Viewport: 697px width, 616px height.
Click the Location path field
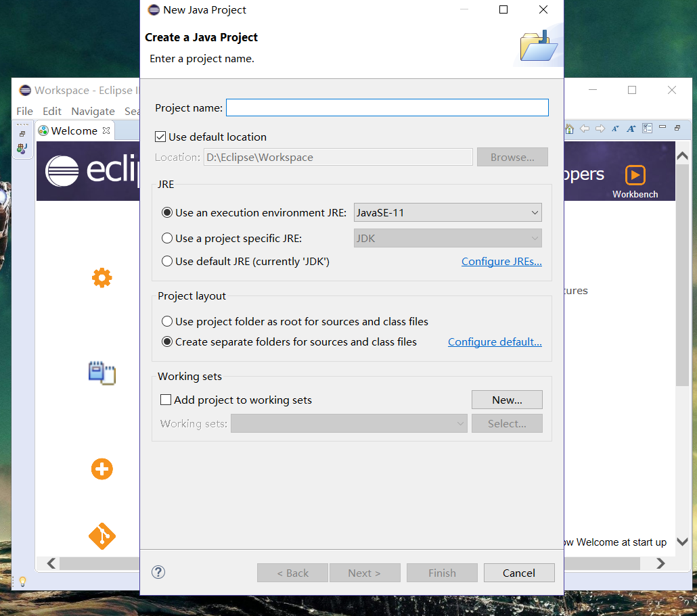pyautogui.click(x=338, y=158)
